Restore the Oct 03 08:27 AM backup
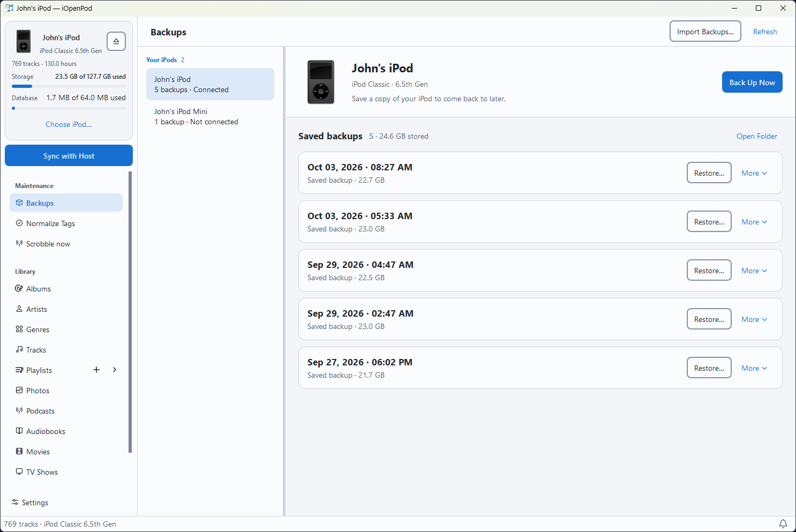 pos(709,173)
